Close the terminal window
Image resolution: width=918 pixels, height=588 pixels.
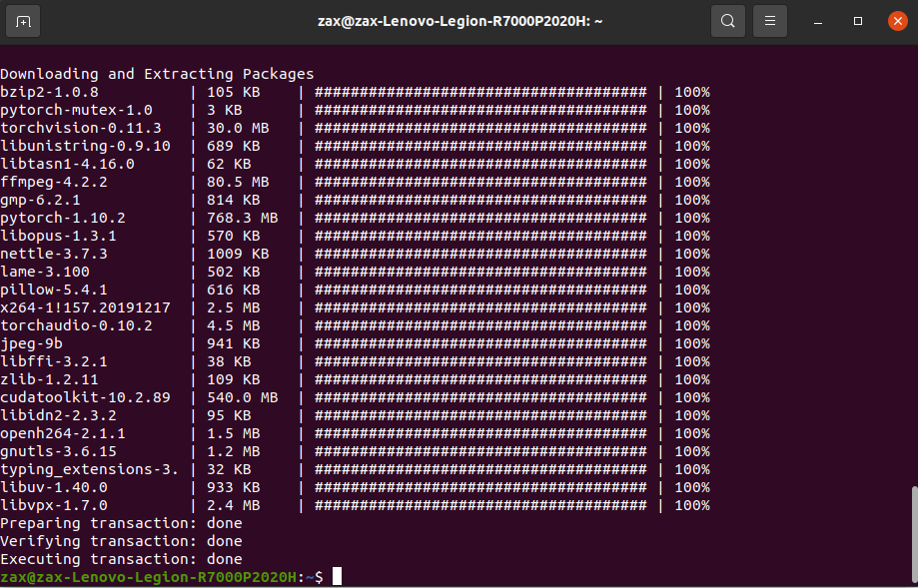897,22
